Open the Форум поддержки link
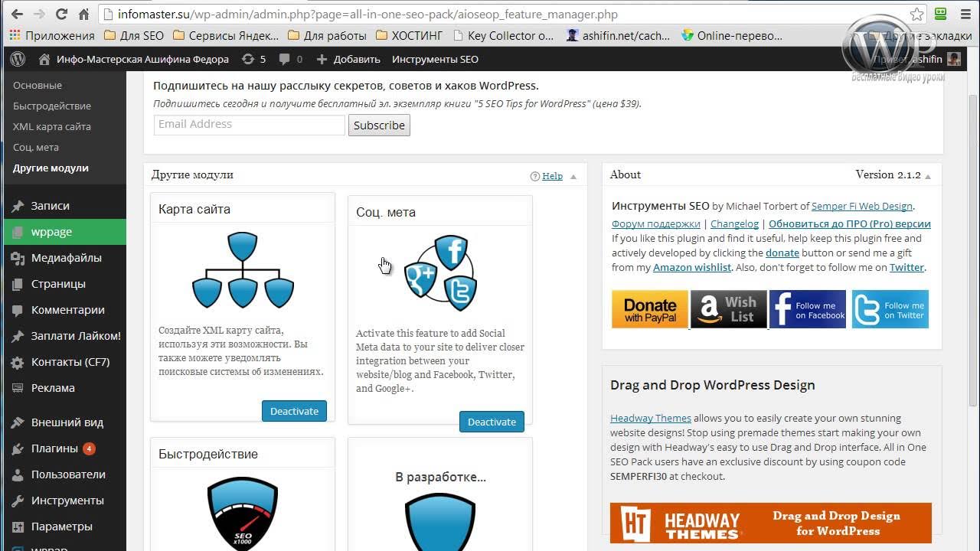This screenshot has height=551, width=980. point(656,223)
